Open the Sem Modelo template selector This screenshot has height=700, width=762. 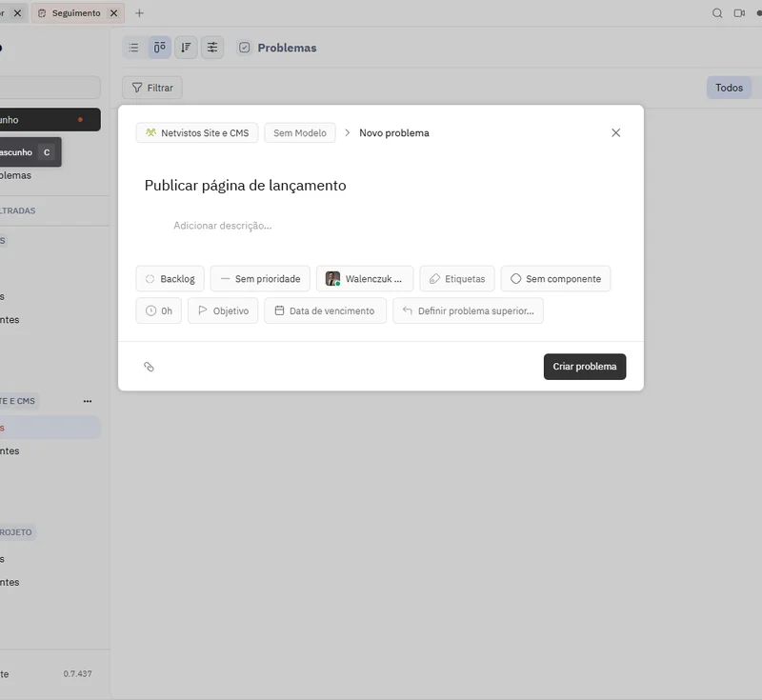(300, 133)
